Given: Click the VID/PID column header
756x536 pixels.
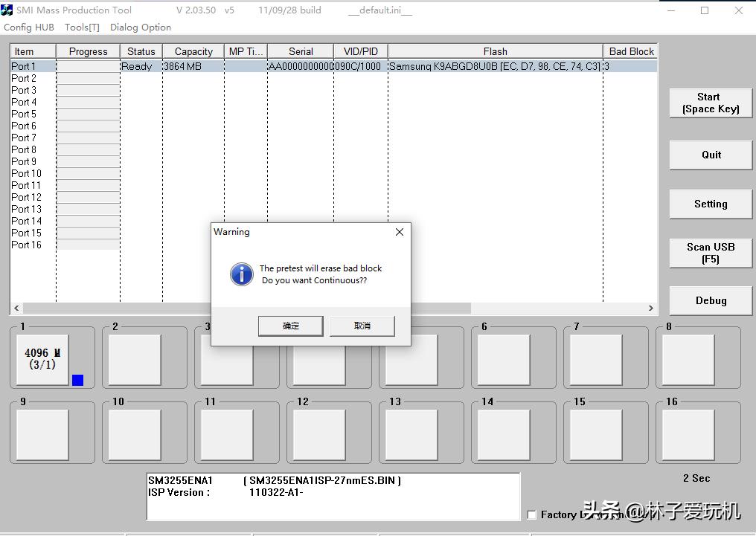Looking at the screenshot, I should 361,51.
